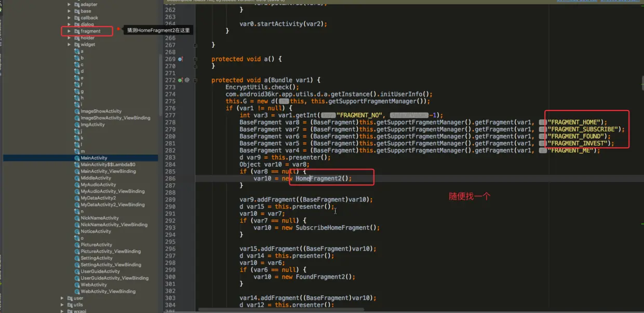The width and height of the screenshot is (644, 313).
Task: Click "FRAGMENT_ME" string in code
Action: [x=570, y=150]
